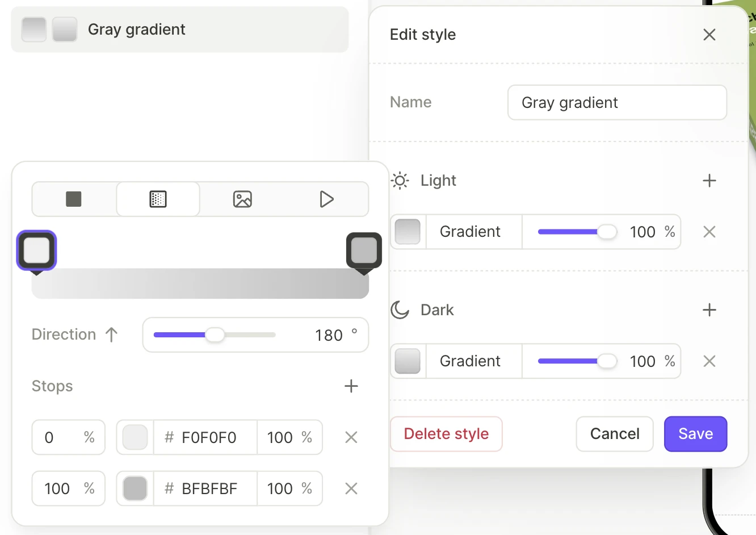Select the image fill type tab
Image resolution: width=756 pixels, height=535 pixels.
pos(242,199)
